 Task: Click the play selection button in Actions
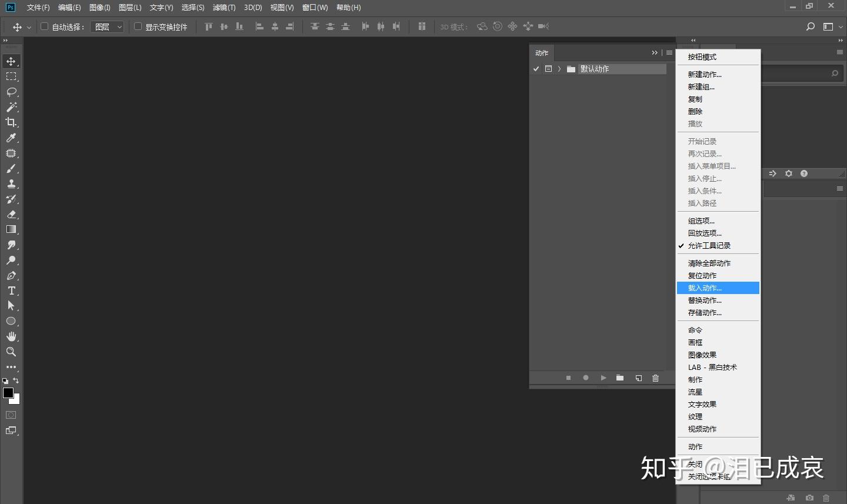(x=603, y=378)
